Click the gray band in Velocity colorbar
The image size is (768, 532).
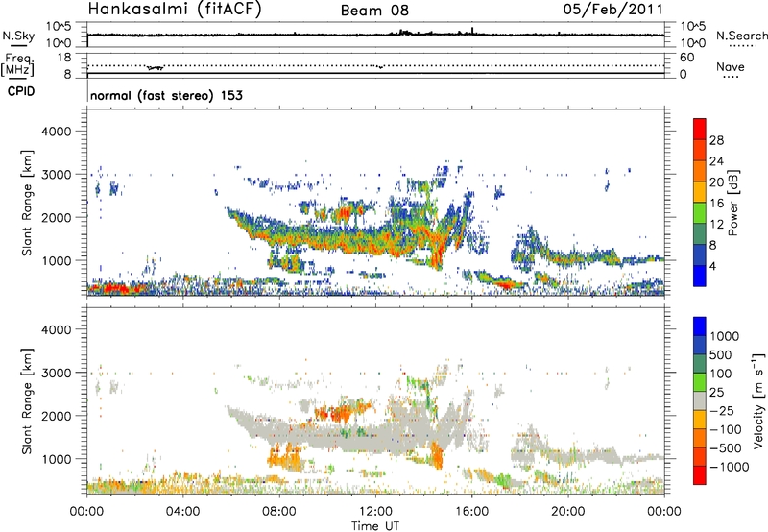click(700, 400)
